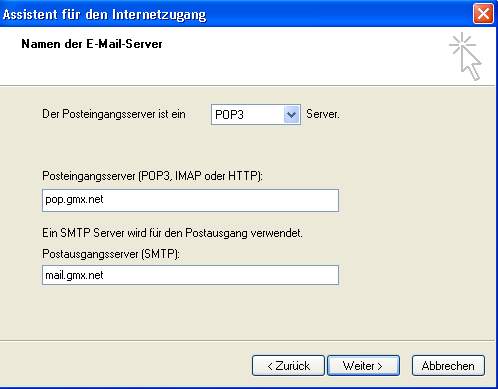Click the 'Postausgangsserver (SMTP):' label
The image size is (498, 389).
111,254
